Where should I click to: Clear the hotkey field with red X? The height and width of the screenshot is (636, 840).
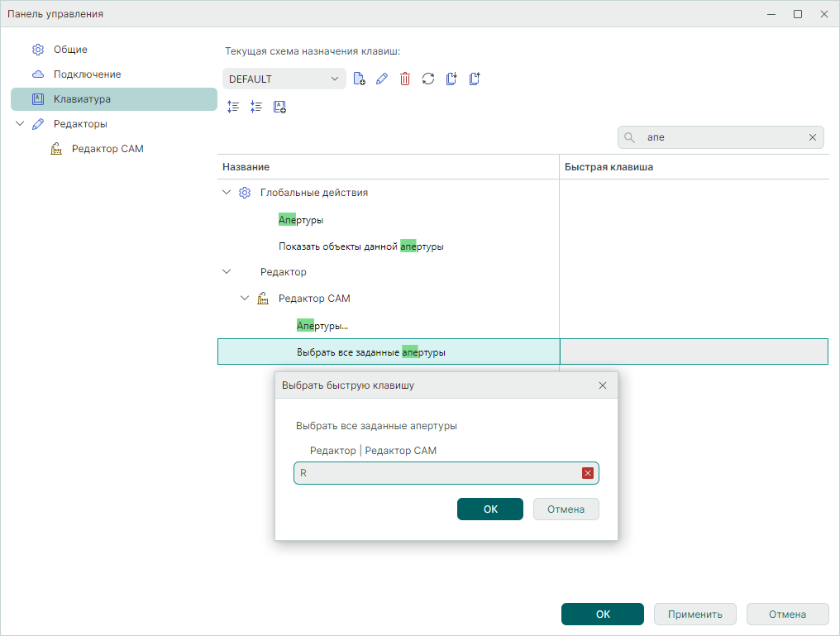point(588,473)
